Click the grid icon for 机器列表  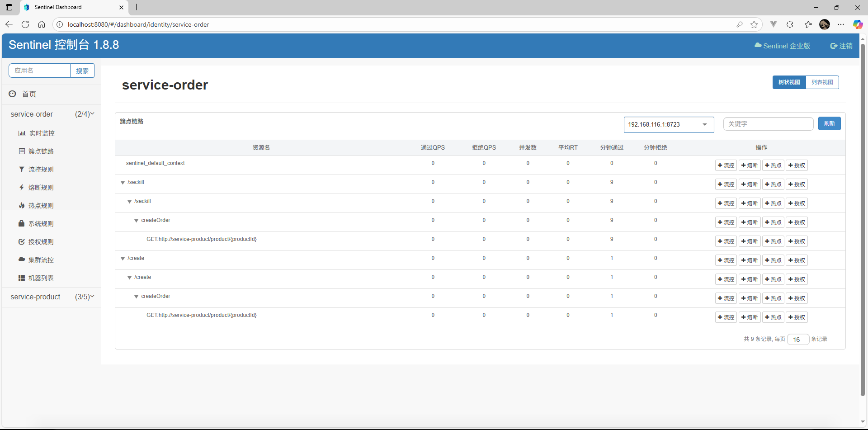[21, 278]
